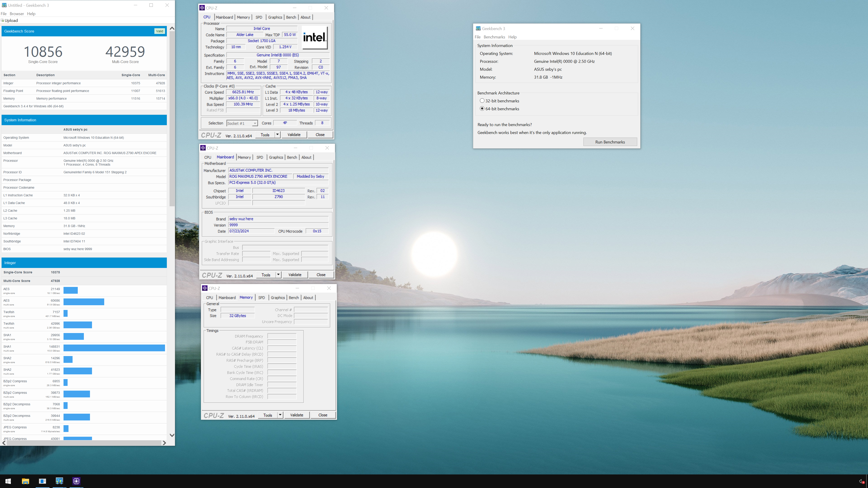The height and width of the screenshot is (488, 868).
Task: Click left arrow of horizontal scrollbar in Geekbench
Action: point(4,443)
